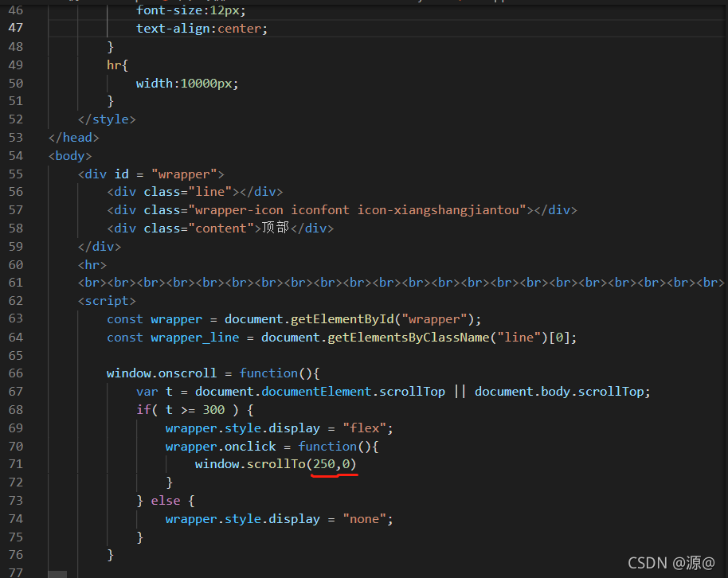Image resolution: width=728 pixels, height=578 pixels.
Task: Click the 'else' keyword on line 73
Action: pos(166,501)
